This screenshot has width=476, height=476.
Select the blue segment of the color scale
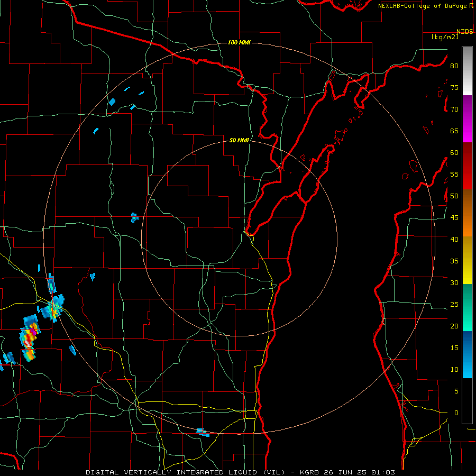click(x=467, y=354)
